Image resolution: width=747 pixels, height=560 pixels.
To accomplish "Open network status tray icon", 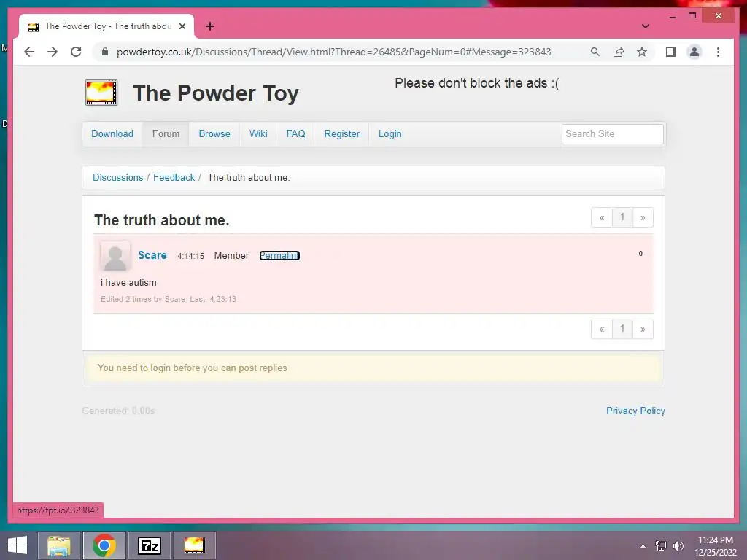I will (661, 546).
